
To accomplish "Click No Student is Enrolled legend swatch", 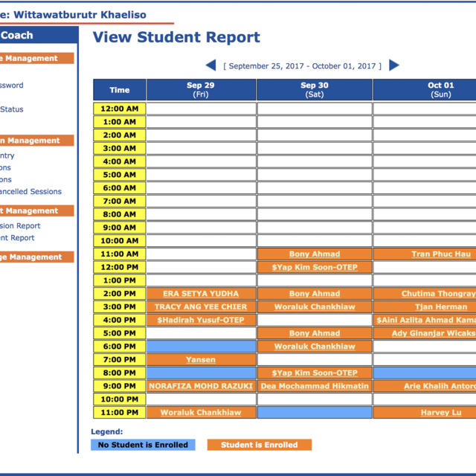I will (143, 445).
